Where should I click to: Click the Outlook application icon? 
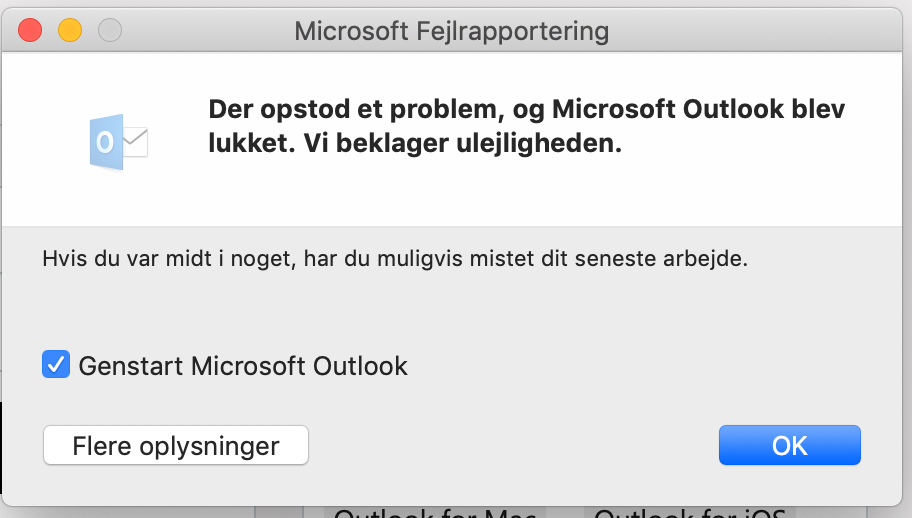tap(116, 143)
